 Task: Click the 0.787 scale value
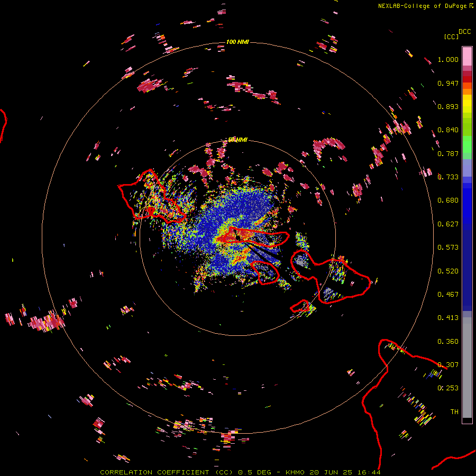[x=448, y=153]
